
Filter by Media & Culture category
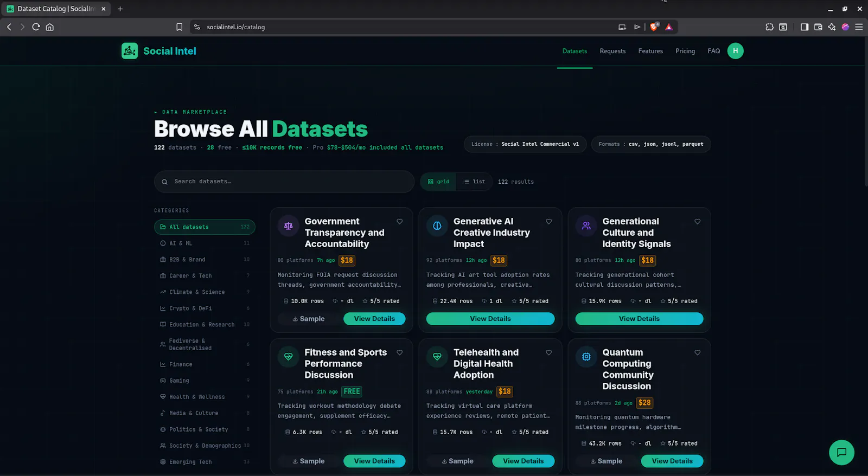[205, 413]
